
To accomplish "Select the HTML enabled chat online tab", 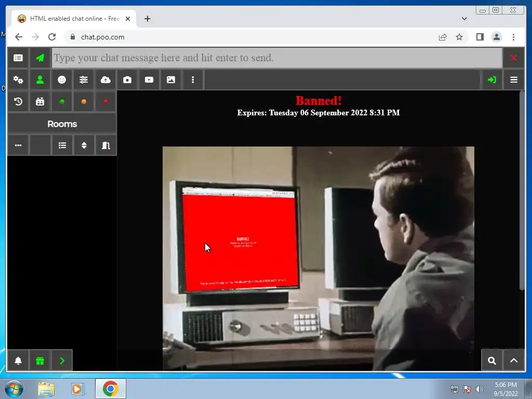I will [x=74, y=19].
